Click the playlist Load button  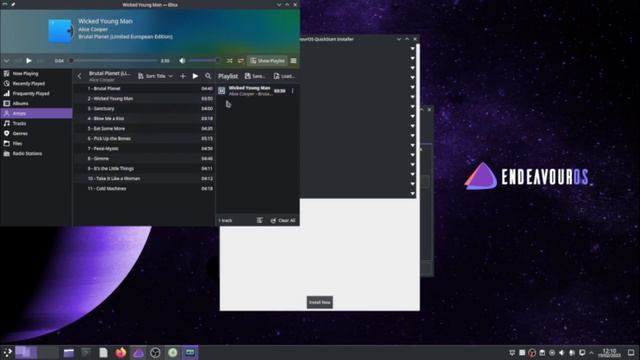point(284,76)
